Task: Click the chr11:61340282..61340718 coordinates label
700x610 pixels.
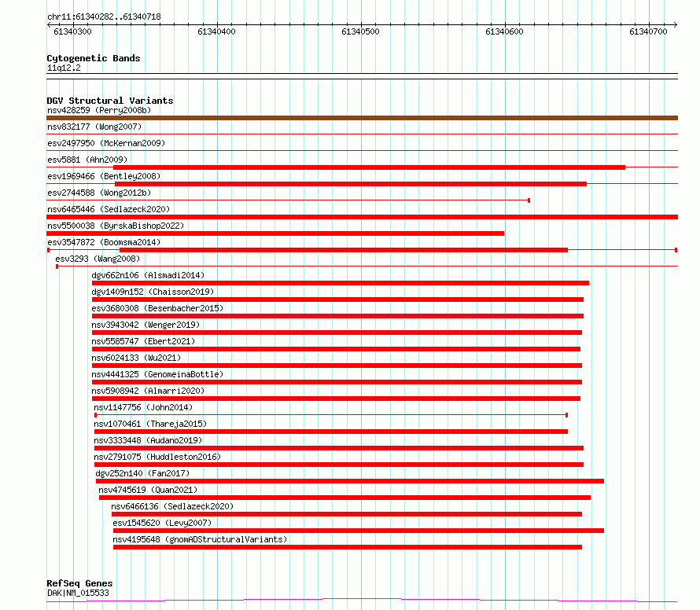Action: tap(104, 17)
